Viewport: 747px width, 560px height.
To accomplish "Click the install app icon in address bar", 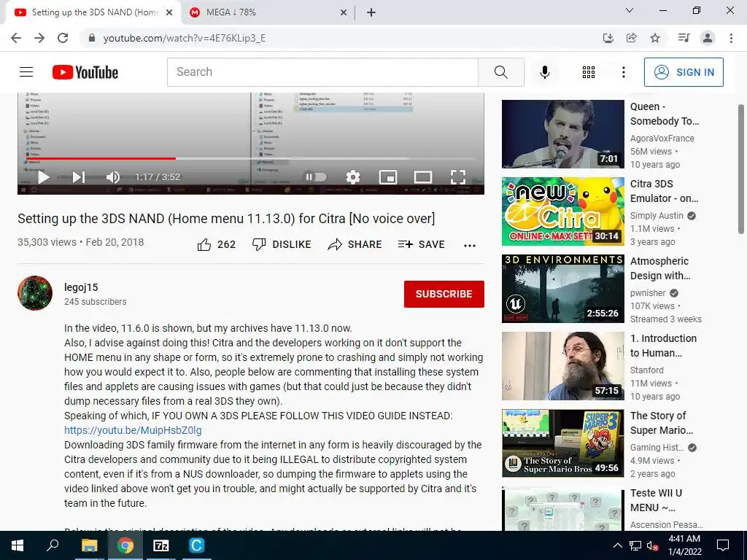I will point(608,38).
